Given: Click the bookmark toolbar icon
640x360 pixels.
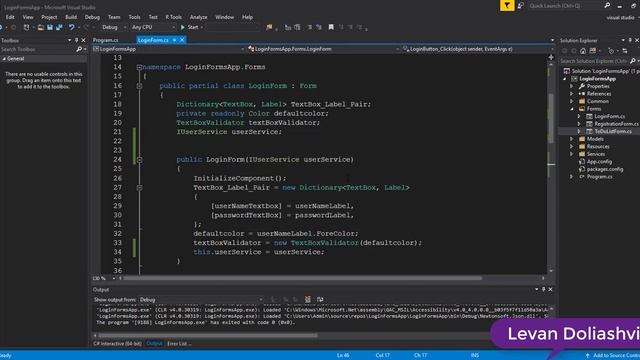Looking at the screenshot, I should pos(331,27).
